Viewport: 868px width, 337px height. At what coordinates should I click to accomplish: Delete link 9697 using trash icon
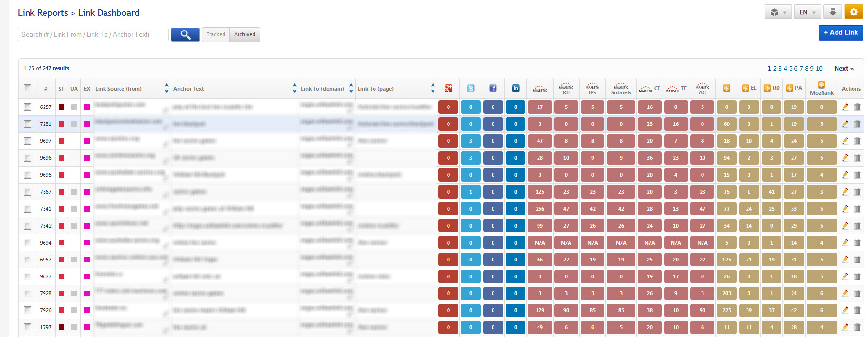pyautogui.click(x=857, y=141)
